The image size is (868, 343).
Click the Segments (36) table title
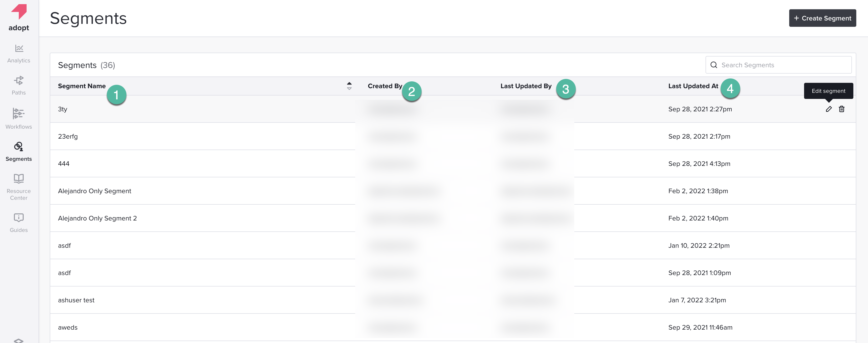[86, 65]
